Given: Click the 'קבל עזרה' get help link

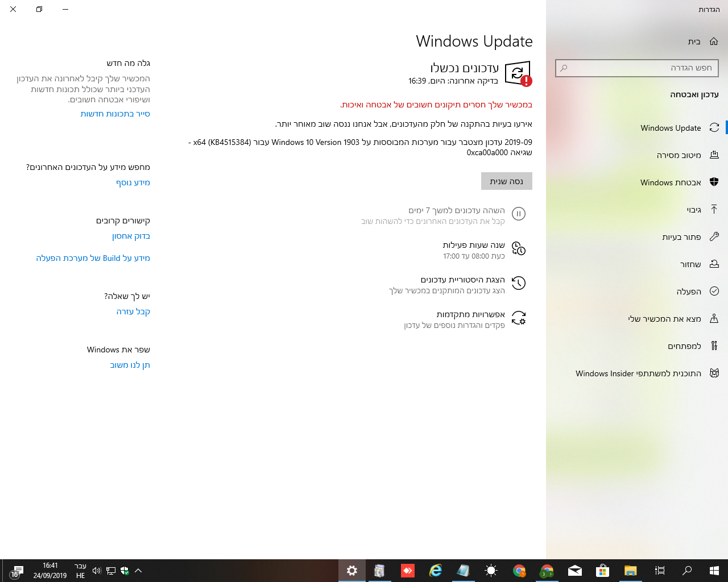Looking at the screenshot, I should (133, 311).
